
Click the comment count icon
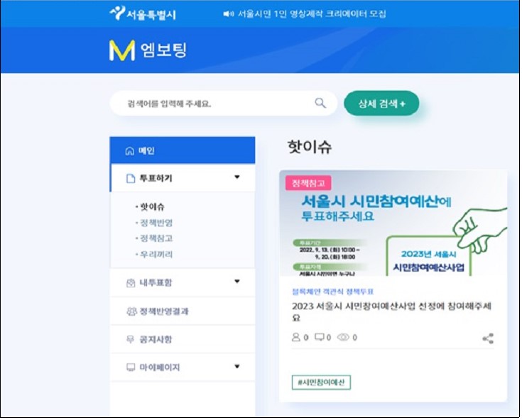[x=320, y=337]
